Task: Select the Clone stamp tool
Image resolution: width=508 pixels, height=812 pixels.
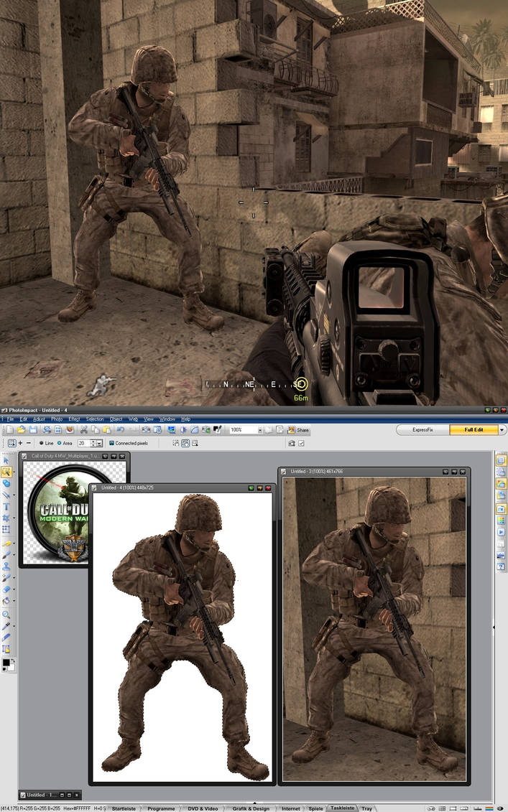Action: click(6, 566)
